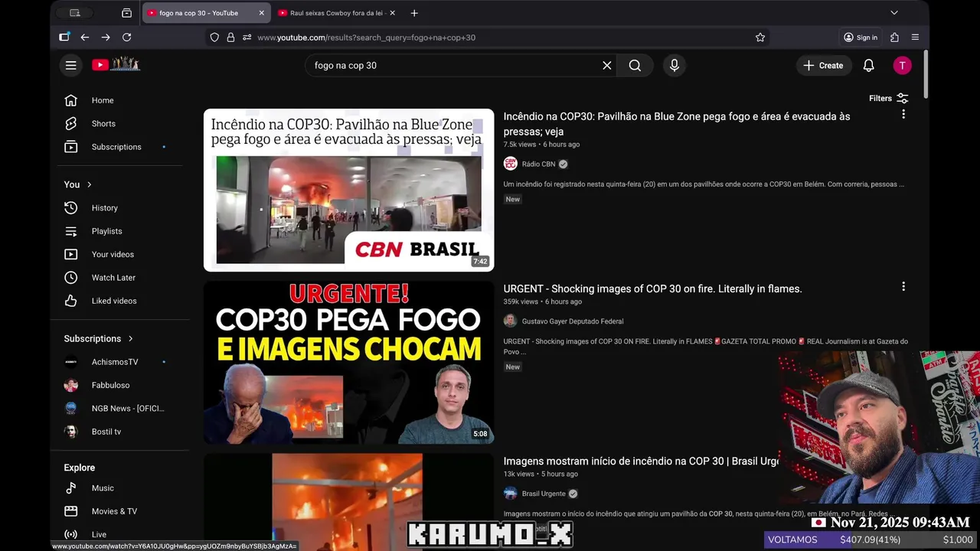Click the Create button

823,66
